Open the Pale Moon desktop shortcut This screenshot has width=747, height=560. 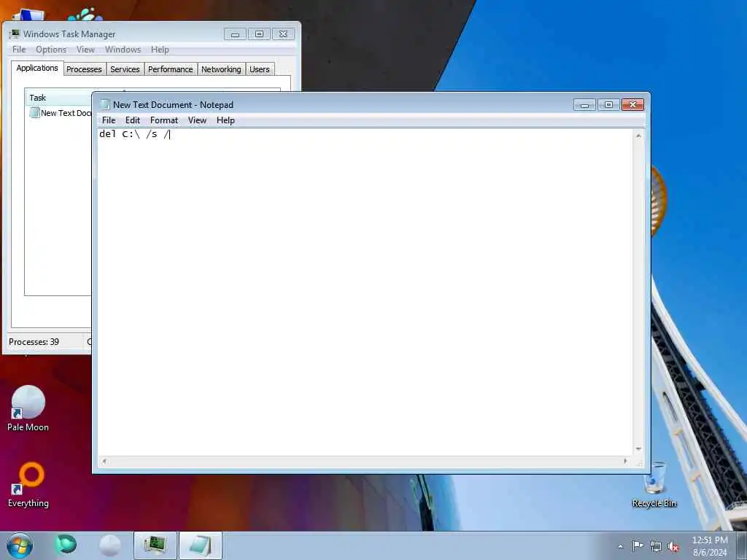point(28,408)
